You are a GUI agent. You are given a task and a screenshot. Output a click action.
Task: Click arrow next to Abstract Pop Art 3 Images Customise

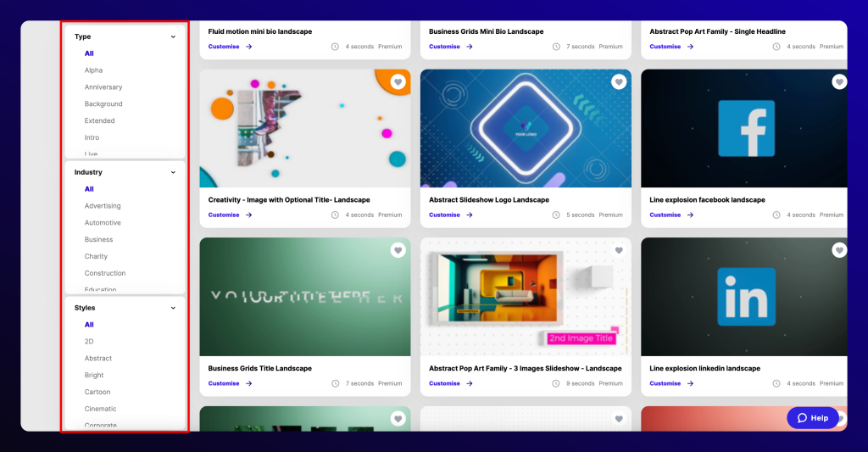[x=470, y=383]
